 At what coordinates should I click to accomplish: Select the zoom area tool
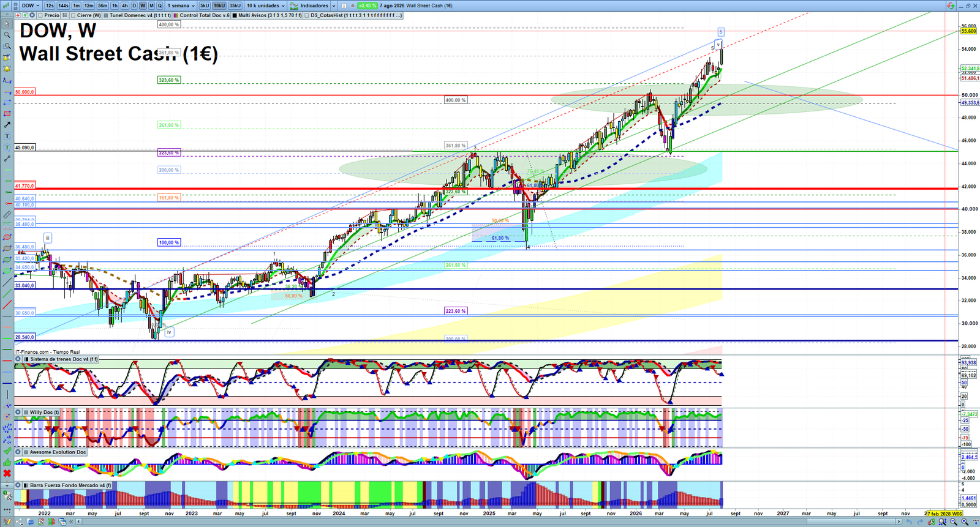7,46
